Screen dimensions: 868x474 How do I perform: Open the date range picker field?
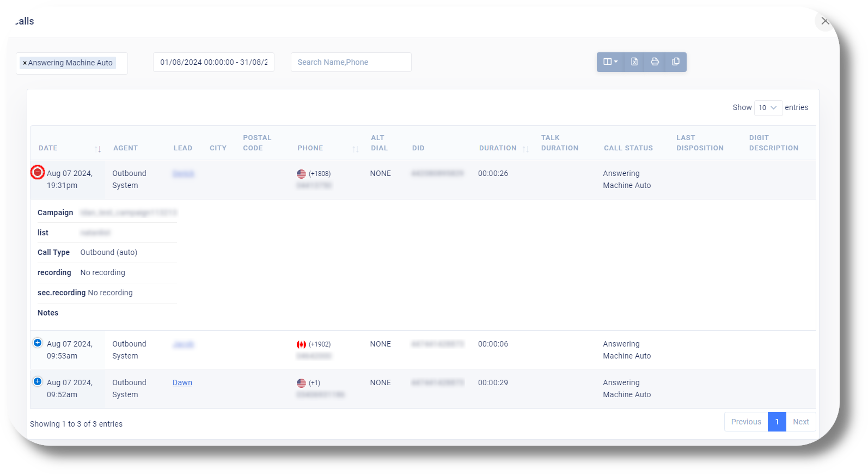coord(213,62)
